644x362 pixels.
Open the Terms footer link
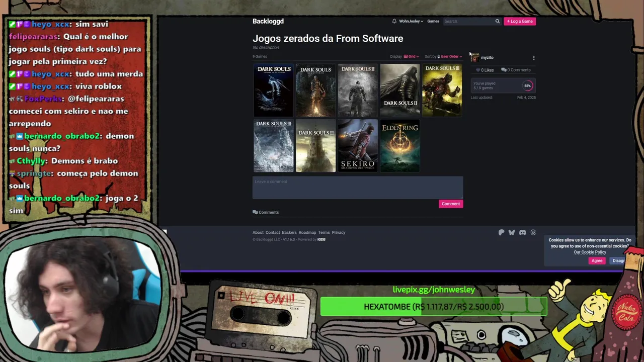tap(324, 232)
